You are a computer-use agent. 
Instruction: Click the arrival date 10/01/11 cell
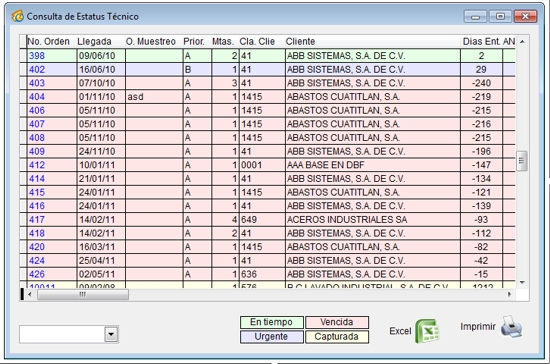[x=101, y=165]
